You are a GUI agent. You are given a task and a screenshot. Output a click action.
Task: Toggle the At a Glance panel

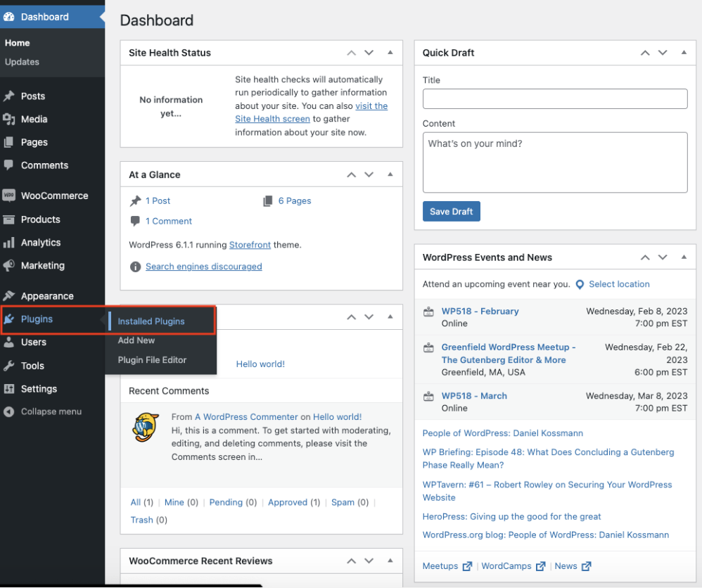[x=390, y=174]
